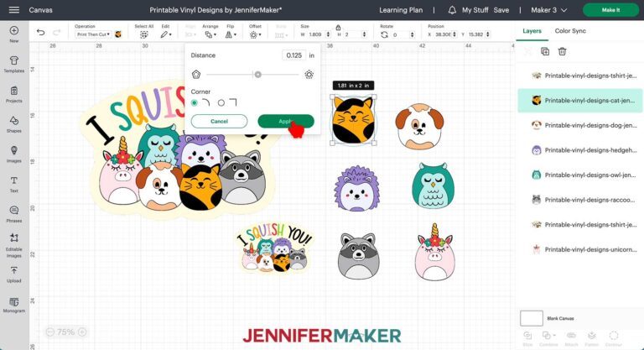Click the minimum offset icon
The image size is (644, 350).
pos(196,75)
